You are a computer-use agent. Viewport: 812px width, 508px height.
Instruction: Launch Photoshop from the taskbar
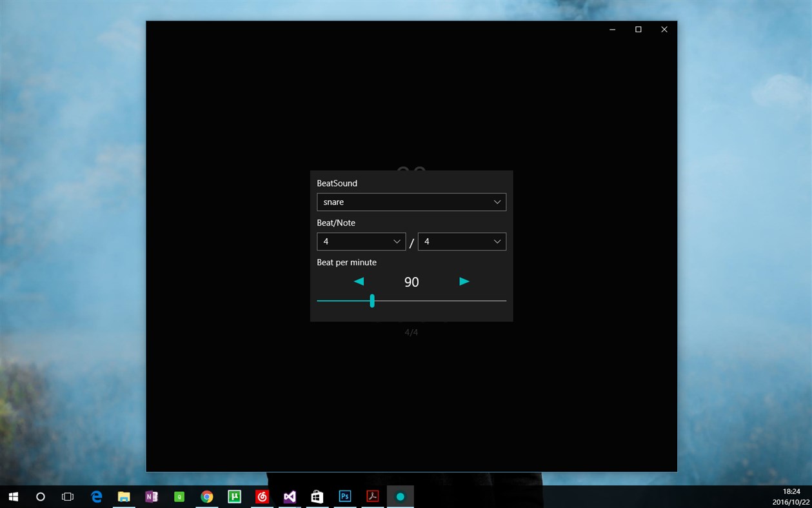[x=345, y=496]
